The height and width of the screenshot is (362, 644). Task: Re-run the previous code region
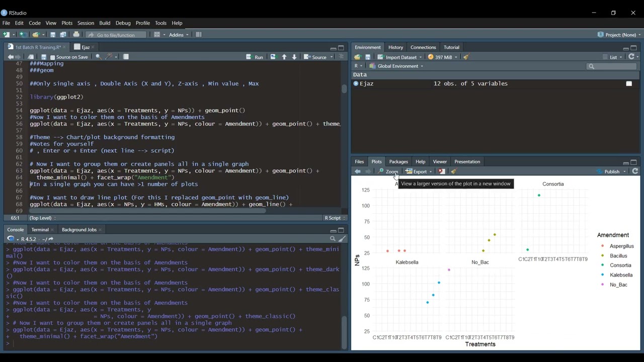(273, 57)
